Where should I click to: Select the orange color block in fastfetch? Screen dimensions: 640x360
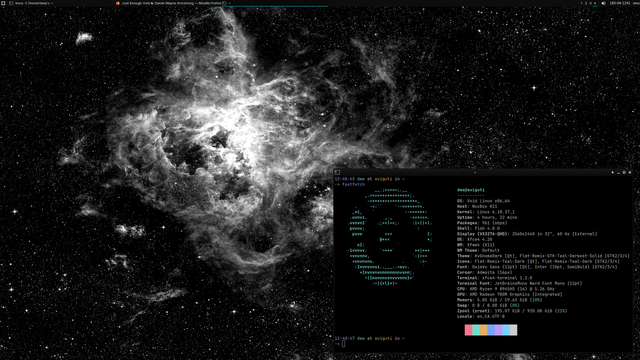click(484, 330)
